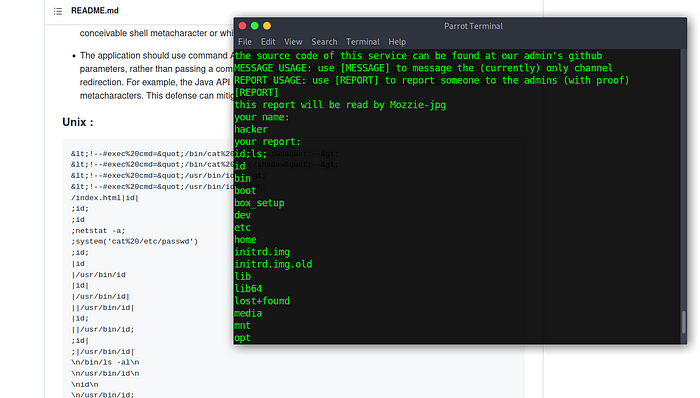Open the Help menu in Parrot Terminal
The width and height of the screenshot is (700, 398).
pyautogui.click(x=397, y=41)
